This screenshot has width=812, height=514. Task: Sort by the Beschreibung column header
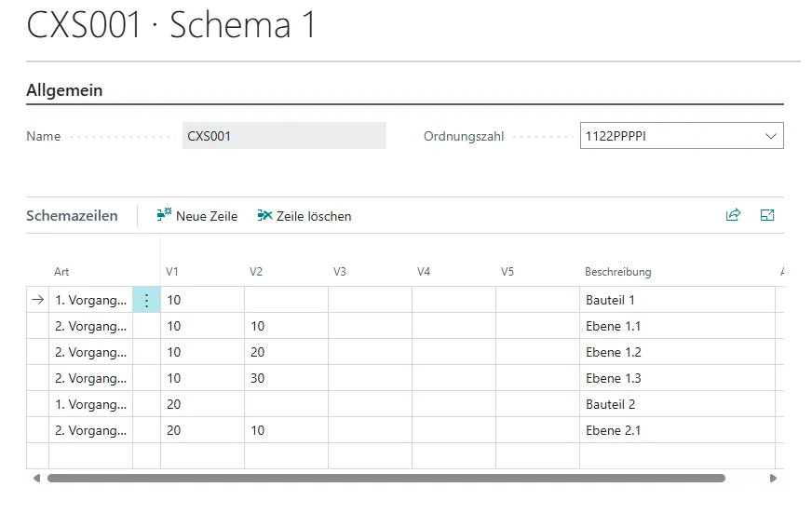pyautogui.click(x=617, y=272)
